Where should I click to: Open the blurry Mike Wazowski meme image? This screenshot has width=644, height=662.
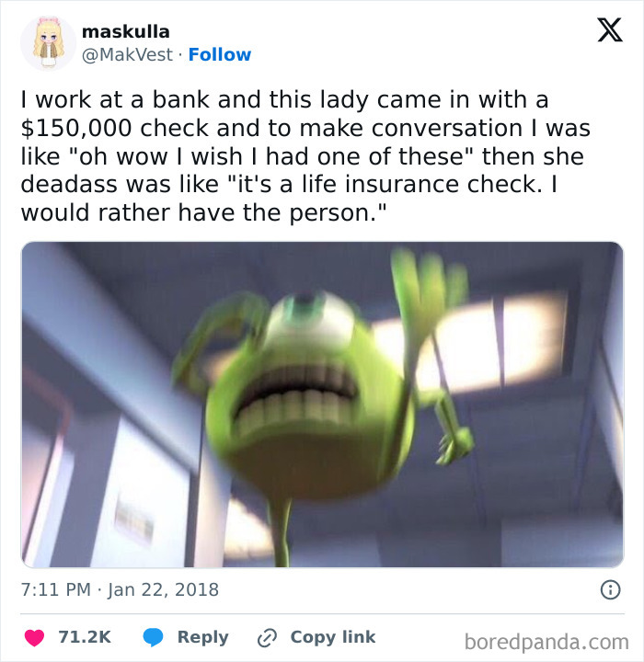tap(322, 405)
